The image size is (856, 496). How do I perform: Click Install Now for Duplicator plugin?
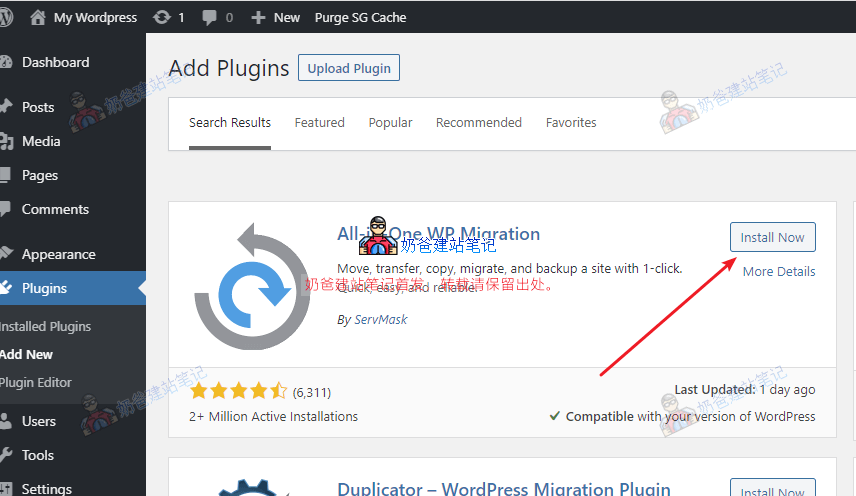[772, 488]
